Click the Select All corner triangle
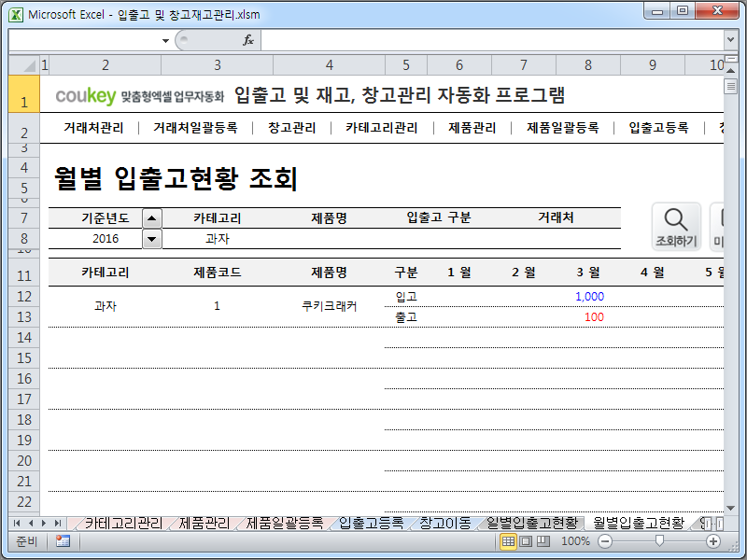The image size is (747, 560). [24, 64]
